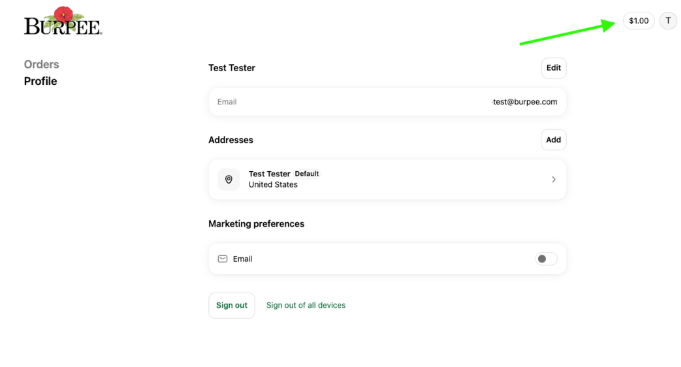Select the Profile menu item
The height and width of the screenshot is (367, 681).
(x=40, y=81)
